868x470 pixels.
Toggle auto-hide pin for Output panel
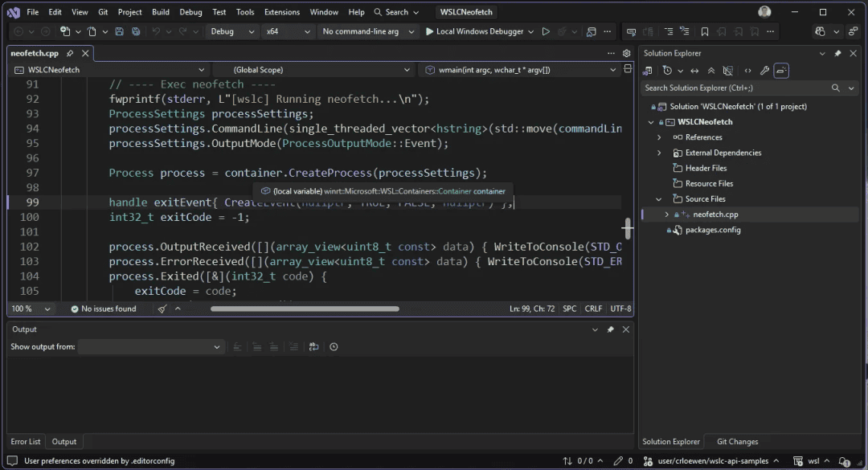point(611,329)
